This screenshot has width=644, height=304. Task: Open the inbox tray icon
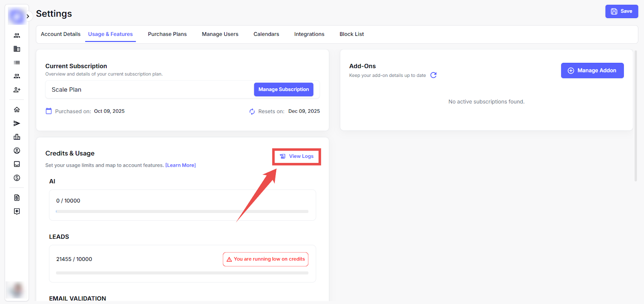(x=17, y=164)
